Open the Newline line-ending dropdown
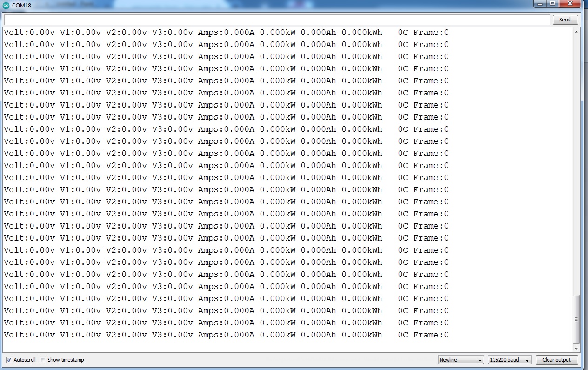 461,360
